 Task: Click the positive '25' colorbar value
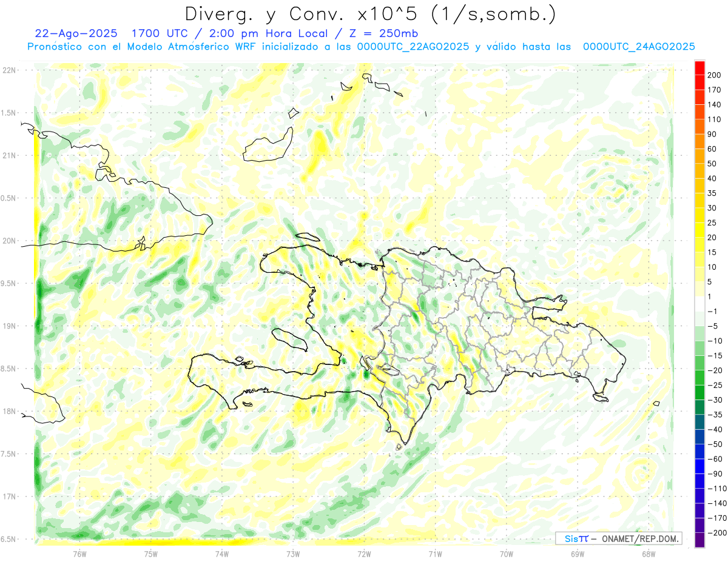(713, 223)
